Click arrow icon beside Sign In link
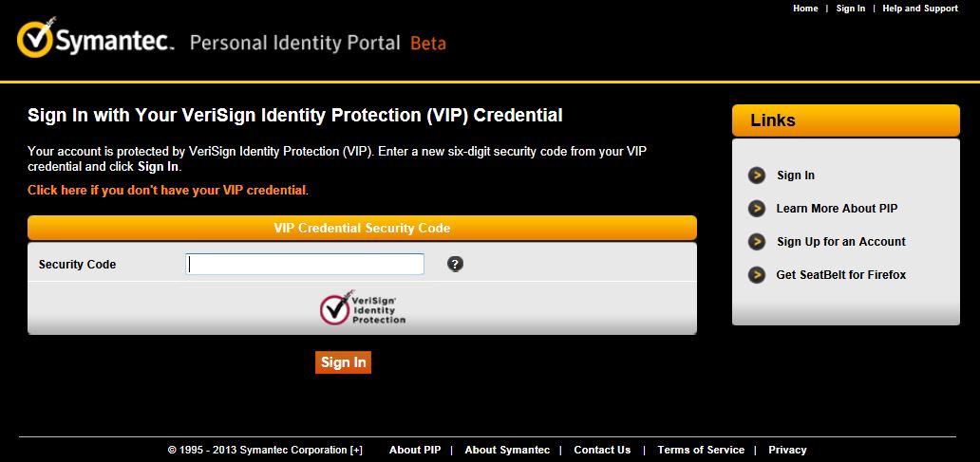Image resolution: width=980 pixels, height=462 pixels. click(757, 176)
